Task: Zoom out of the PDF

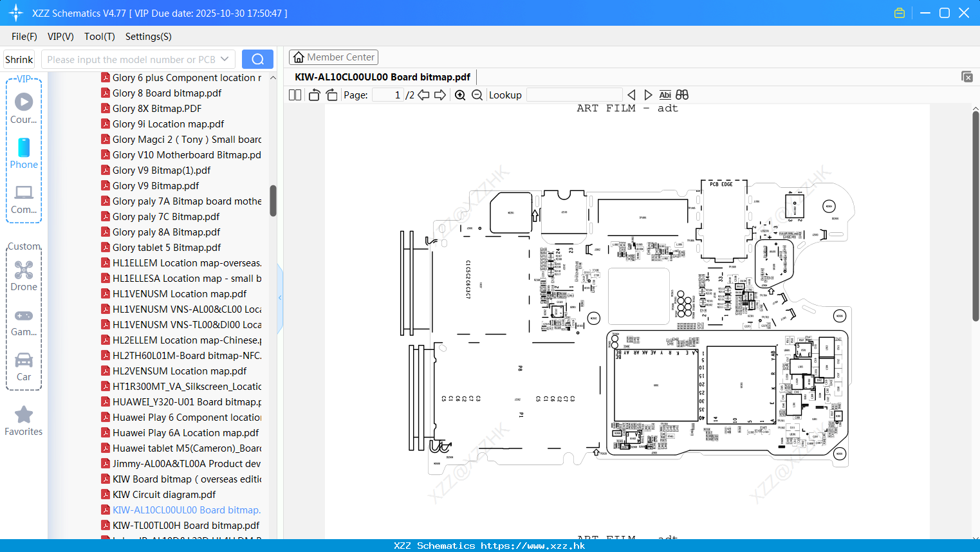Action: (x=477, y=95)
